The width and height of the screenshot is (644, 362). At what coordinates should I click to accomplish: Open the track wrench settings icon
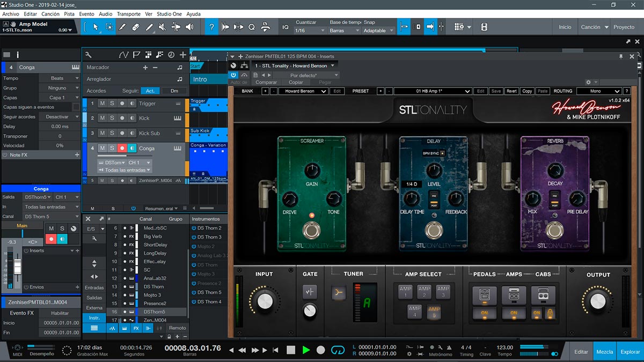88,55
